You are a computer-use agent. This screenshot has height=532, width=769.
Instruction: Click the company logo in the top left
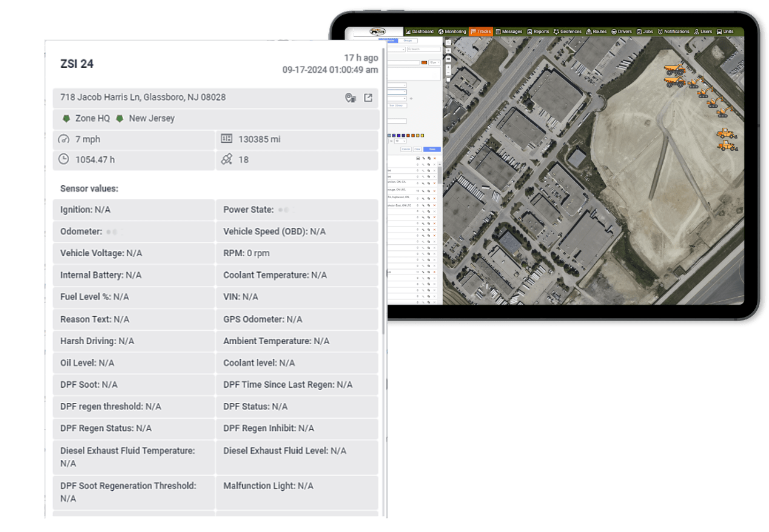[378, 32]
